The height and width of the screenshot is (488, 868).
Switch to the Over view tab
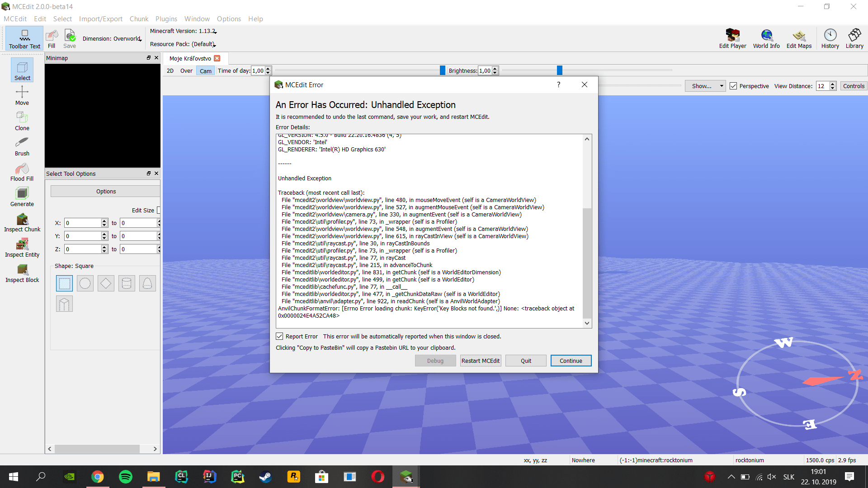pyautogui.click(x=186, y=71)
